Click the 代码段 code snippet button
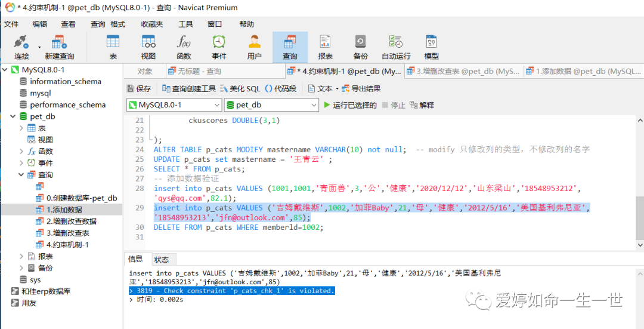The height and width of the screenshot is (329, 644). tap(281, 88)
